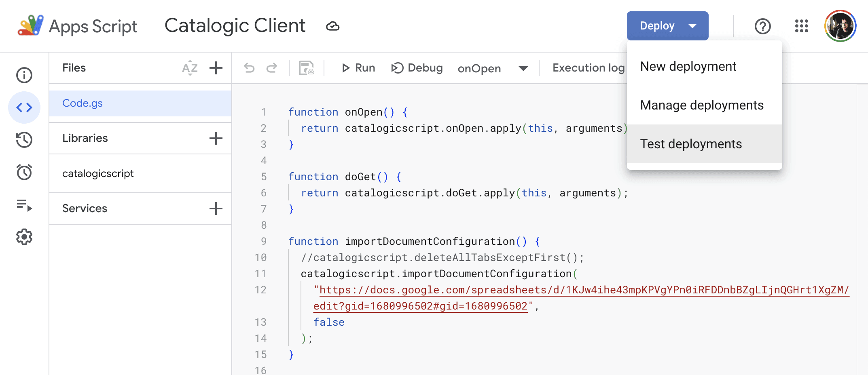Click line number 1 in gutter
The width and height of the screenshot is (868, 375).
point(264,112)
